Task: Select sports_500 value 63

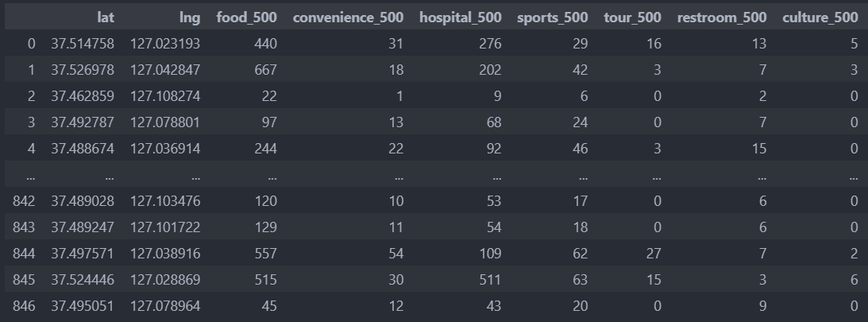Action: [x=581, y=280]
